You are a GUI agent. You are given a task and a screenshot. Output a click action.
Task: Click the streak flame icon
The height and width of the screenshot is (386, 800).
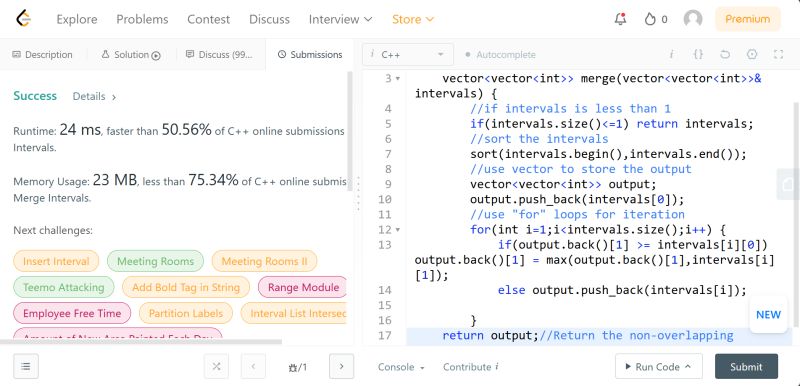(x=649, y=19)
